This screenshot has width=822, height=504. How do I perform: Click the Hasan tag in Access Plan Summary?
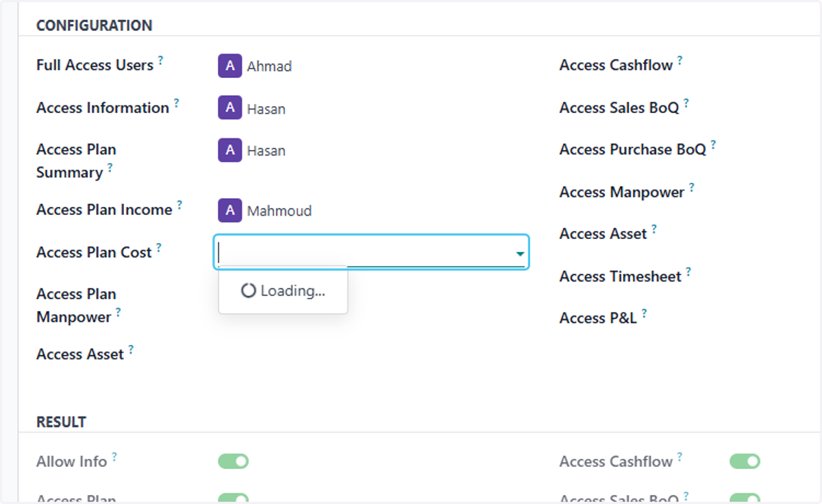pos(266,151)
